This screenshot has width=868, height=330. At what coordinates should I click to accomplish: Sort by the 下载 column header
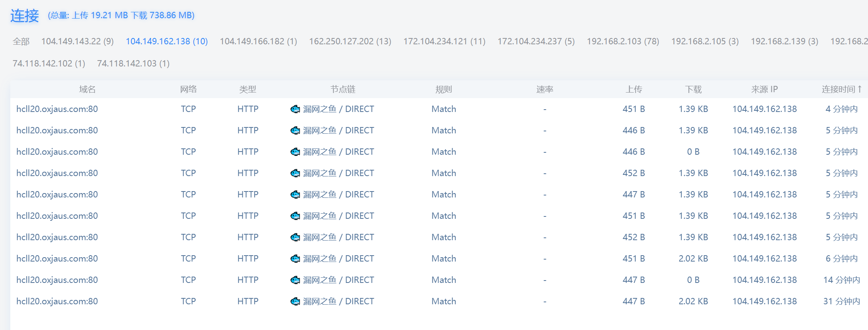pyautogui.click(x=693, y=89)
